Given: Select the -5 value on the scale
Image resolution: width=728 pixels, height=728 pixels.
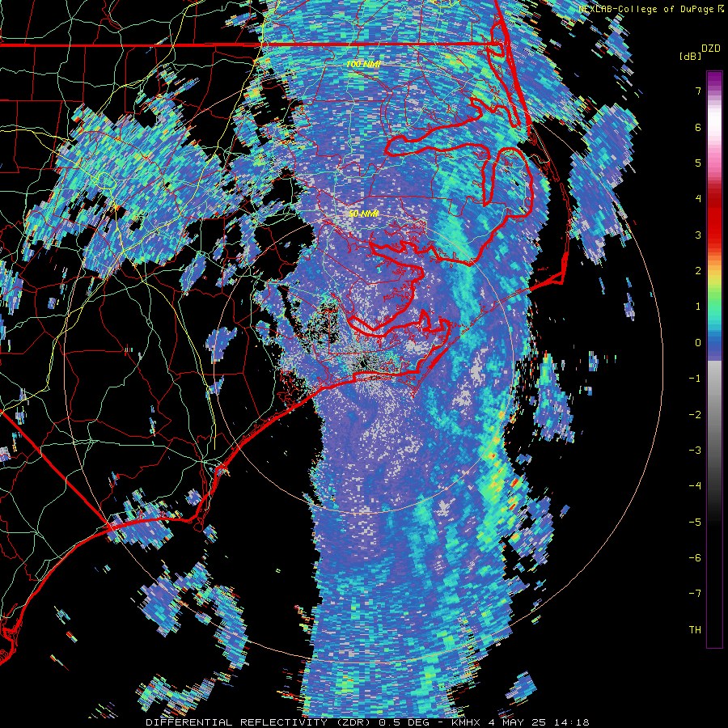Looking at the screenshot, I should (695, 523).
